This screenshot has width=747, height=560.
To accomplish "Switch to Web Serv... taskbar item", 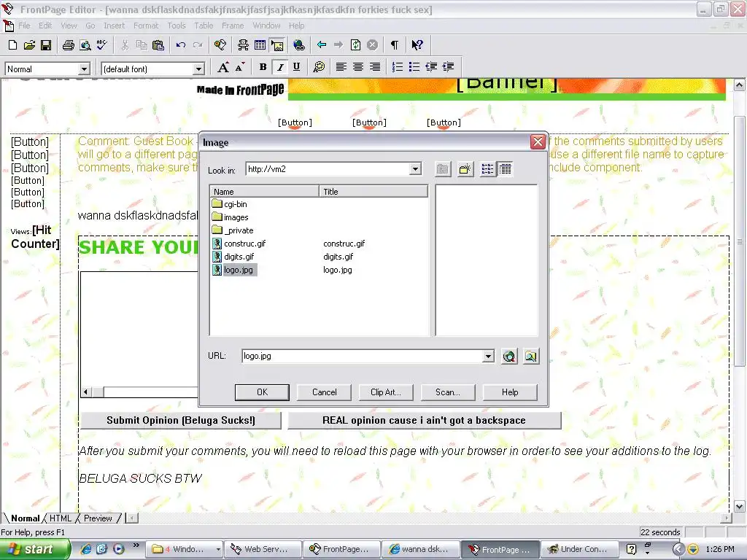I will pyautogui.click(x=263, y=550).
